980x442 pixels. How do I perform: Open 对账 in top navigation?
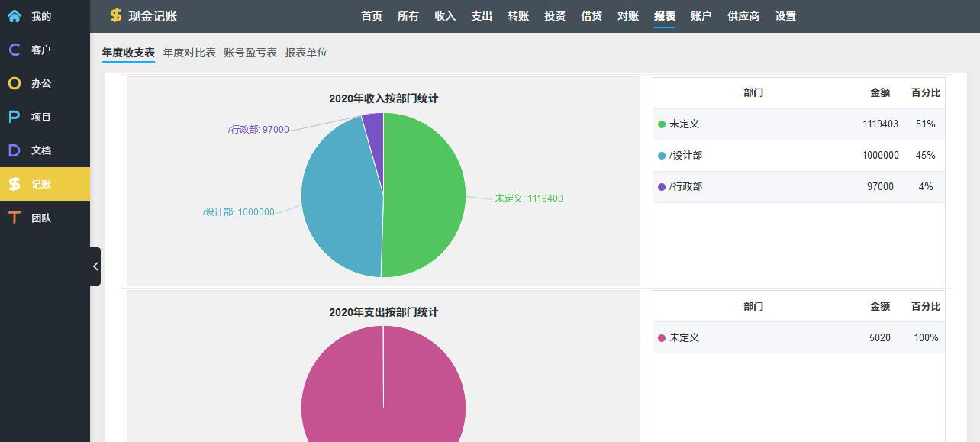point(628,16)
